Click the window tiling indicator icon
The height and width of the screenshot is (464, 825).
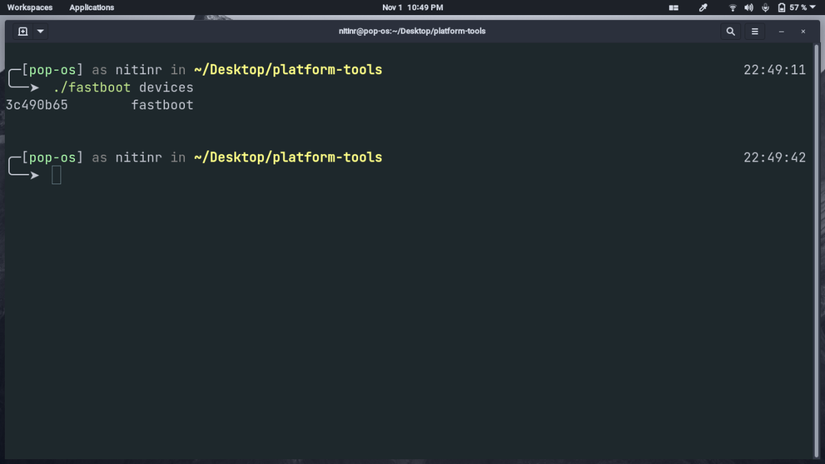(x=674, y=7)
